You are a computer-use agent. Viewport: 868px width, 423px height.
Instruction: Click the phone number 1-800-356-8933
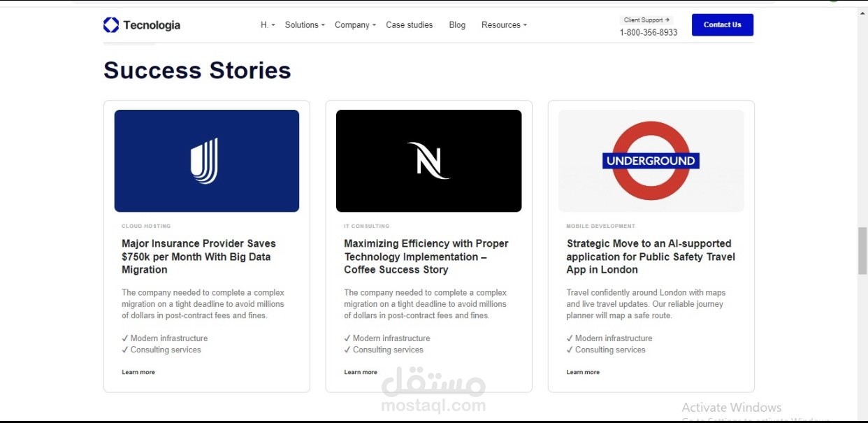click(x=649, y=33)
